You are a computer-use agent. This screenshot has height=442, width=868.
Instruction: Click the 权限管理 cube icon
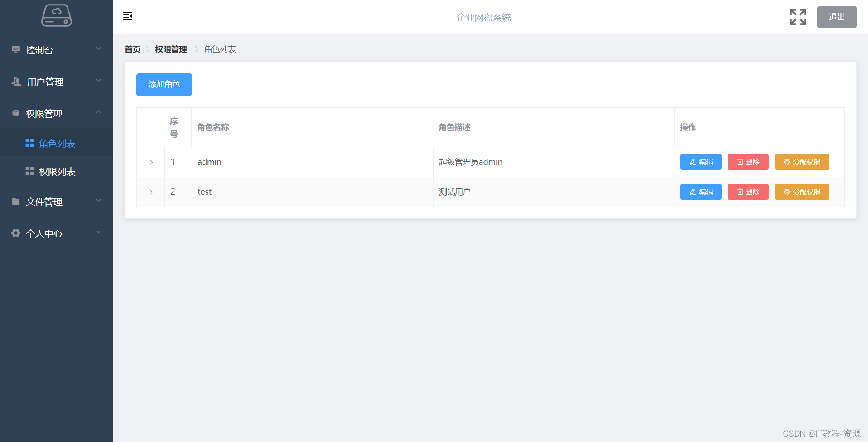click(x=16, y=113)
